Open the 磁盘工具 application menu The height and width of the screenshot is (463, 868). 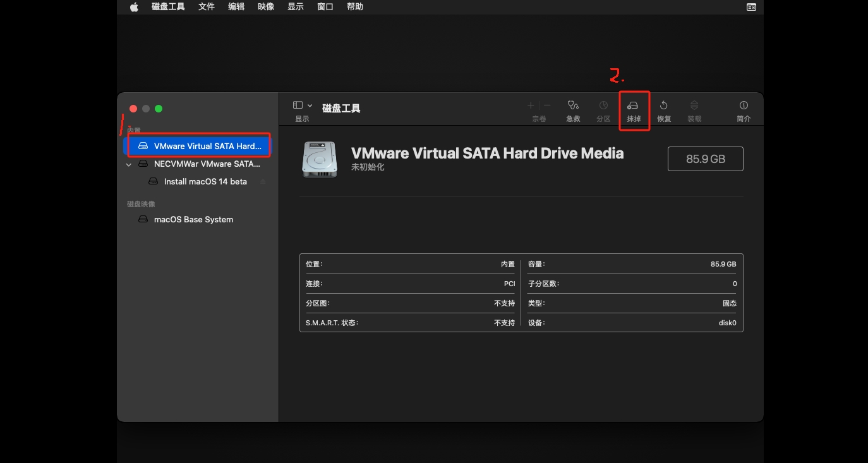click(x=169, y=7)
